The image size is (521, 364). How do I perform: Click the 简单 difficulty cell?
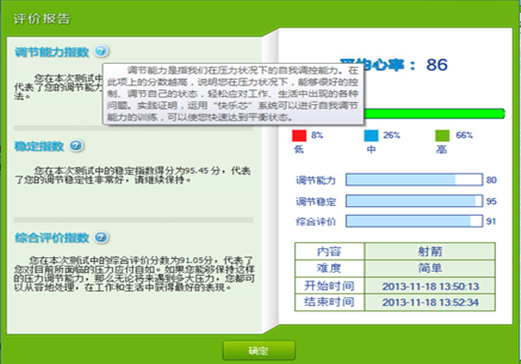click(x=430, y=268)
